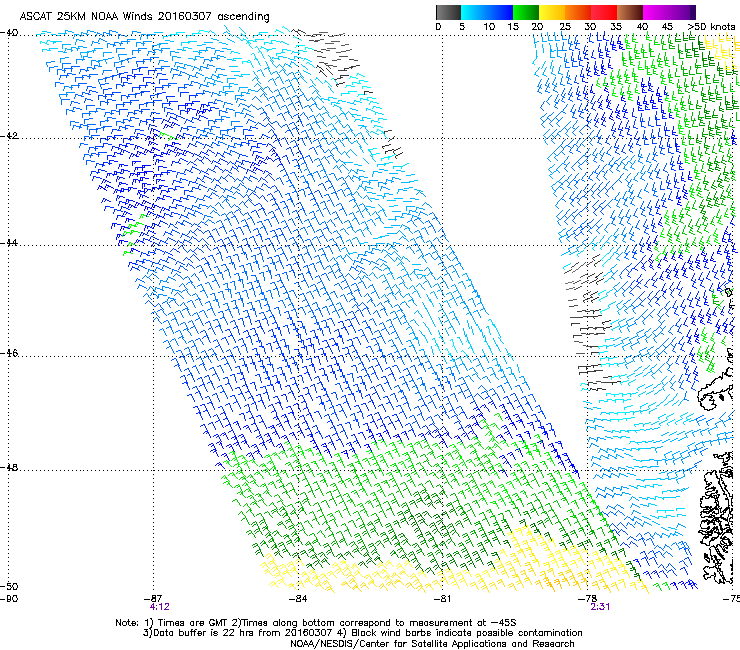Click the '-50' latitude label
Screen dimensions: 740x650
9,586
